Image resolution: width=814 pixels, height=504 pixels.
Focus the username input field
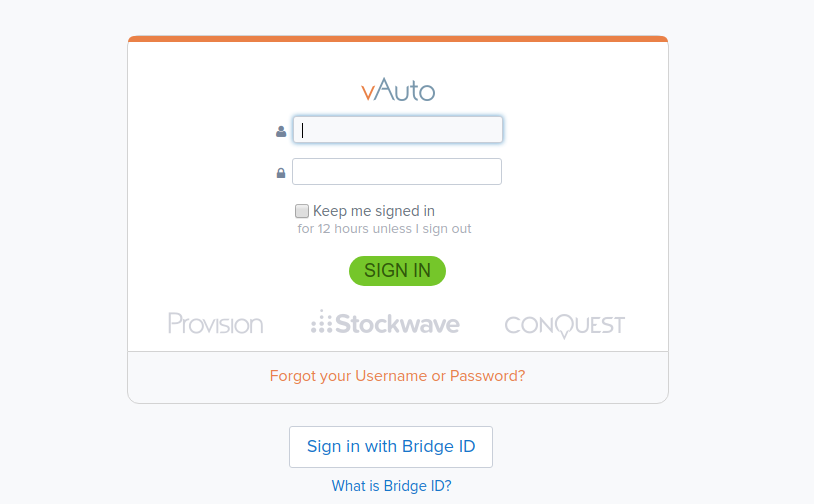tap(397, 130)
